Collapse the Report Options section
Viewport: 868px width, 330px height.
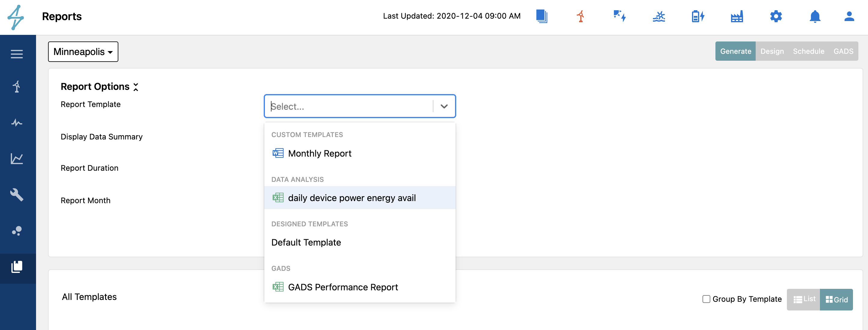coord(136,87)
